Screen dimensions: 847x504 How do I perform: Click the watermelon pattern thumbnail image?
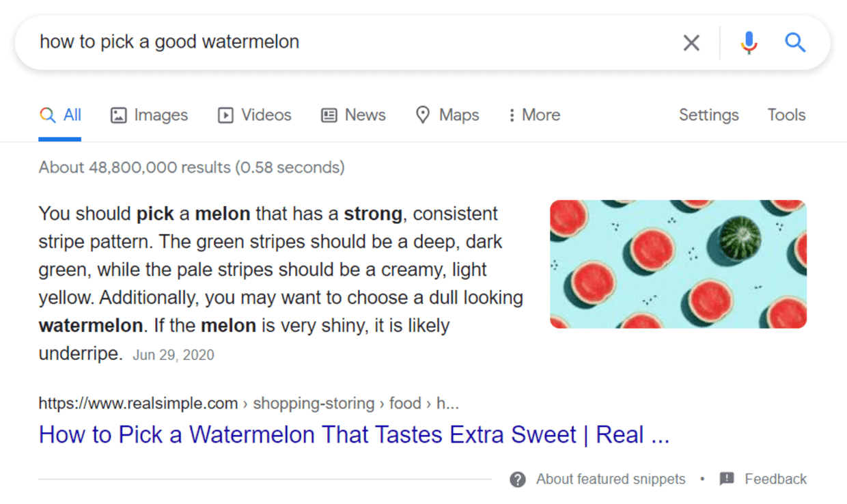678,264
